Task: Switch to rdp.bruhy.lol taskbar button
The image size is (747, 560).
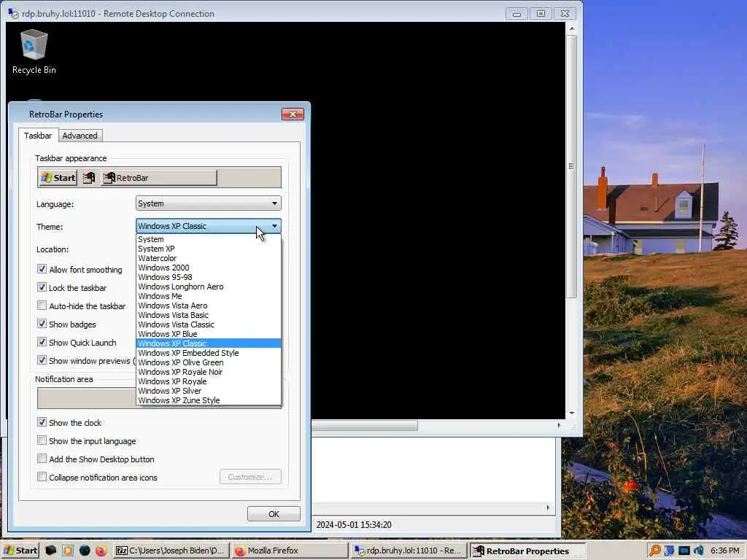Action: pyautogui.click(x=409, y=551)
